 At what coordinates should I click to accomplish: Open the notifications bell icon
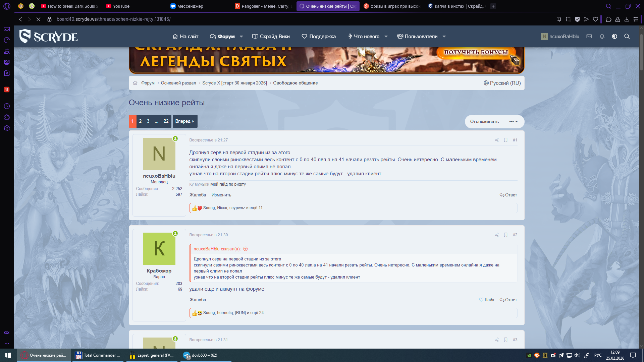[602, 37]
